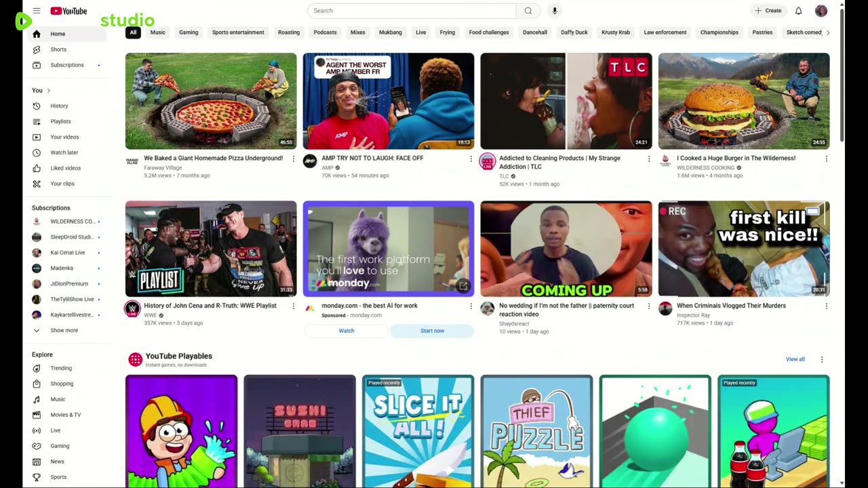Open Music under Explore
This screenshot has width=868, height=488.
[x=68, y=399]
